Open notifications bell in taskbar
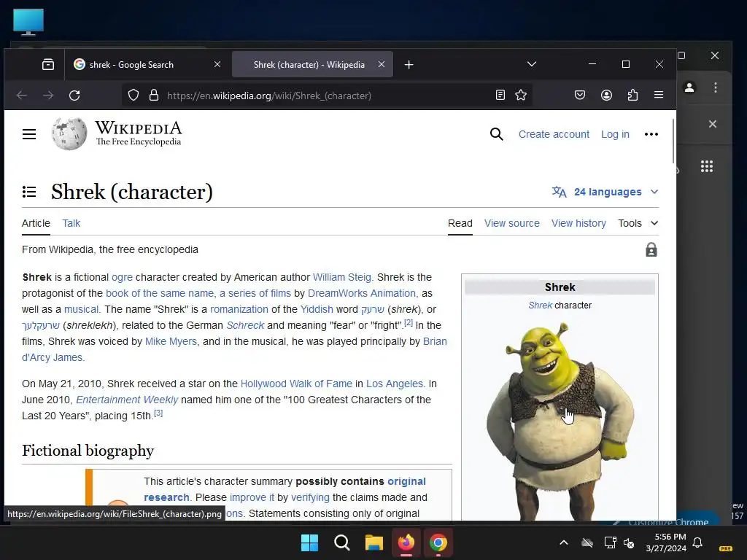 pos(697,542)
